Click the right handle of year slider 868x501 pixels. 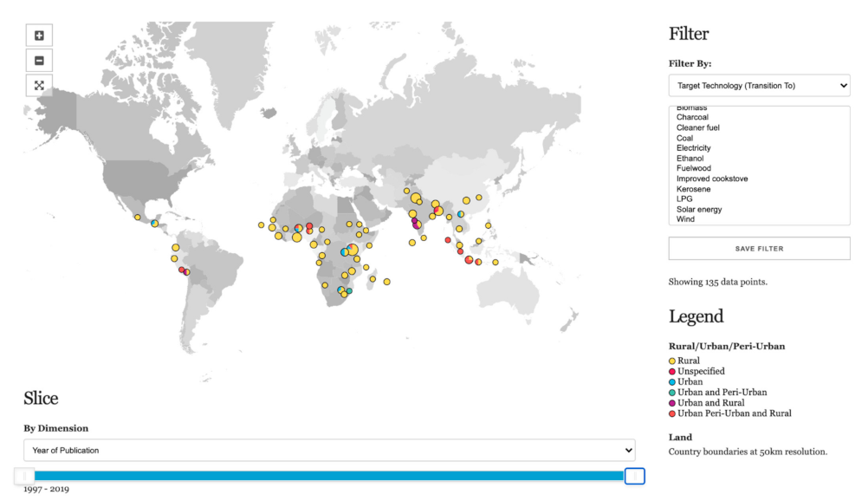(634, 476)
